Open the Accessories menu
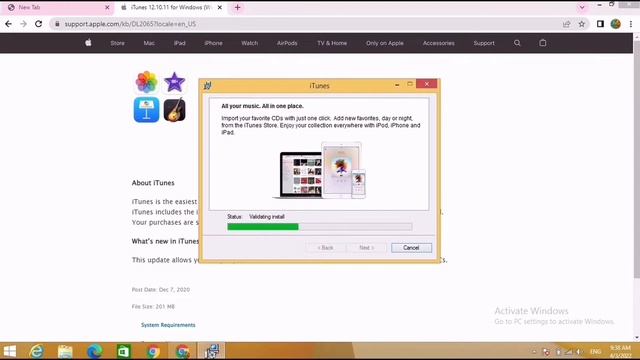This screenshot has width=640, height=360. point(438,43)
